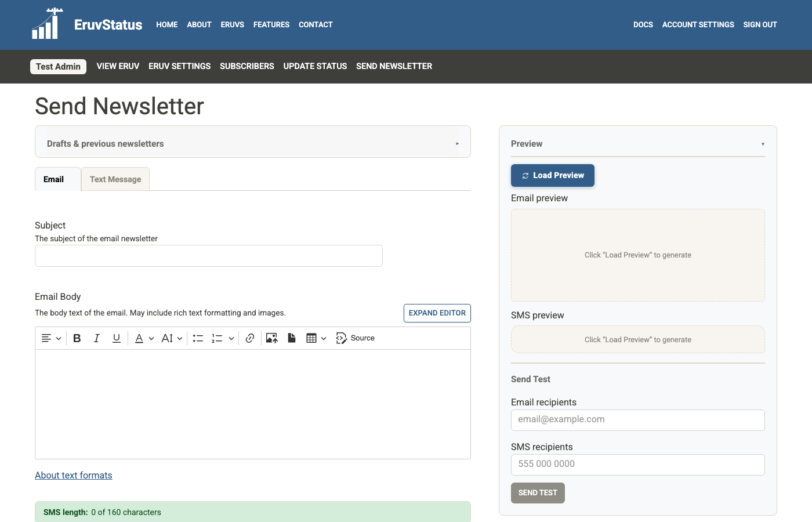
Task: Apply italic formatting in the editor toolbar
Action: pos(97,338)
